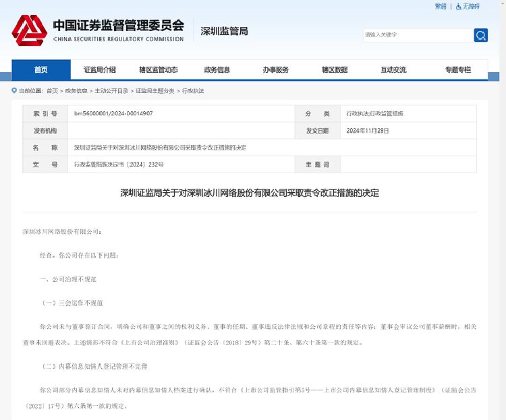Open the 无障碍 accessibility mode link
Screen dimensions: 506x420
(471, 7)
